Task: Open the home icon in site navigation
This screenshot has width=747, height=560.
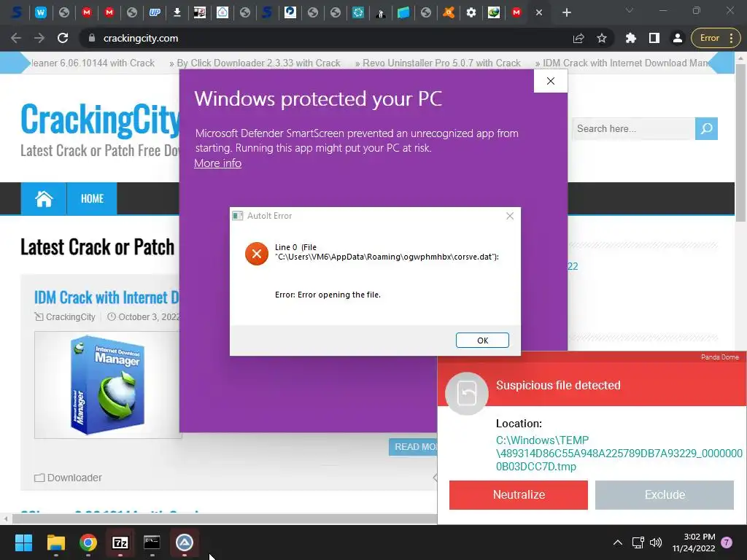Action: [x=44, y=198]
